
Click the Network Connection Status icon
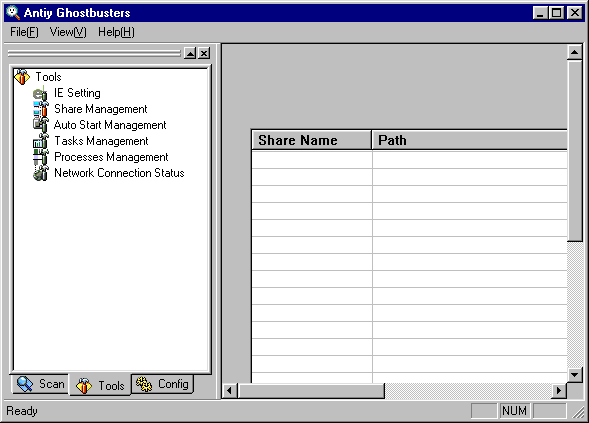(x=41, y=173)
